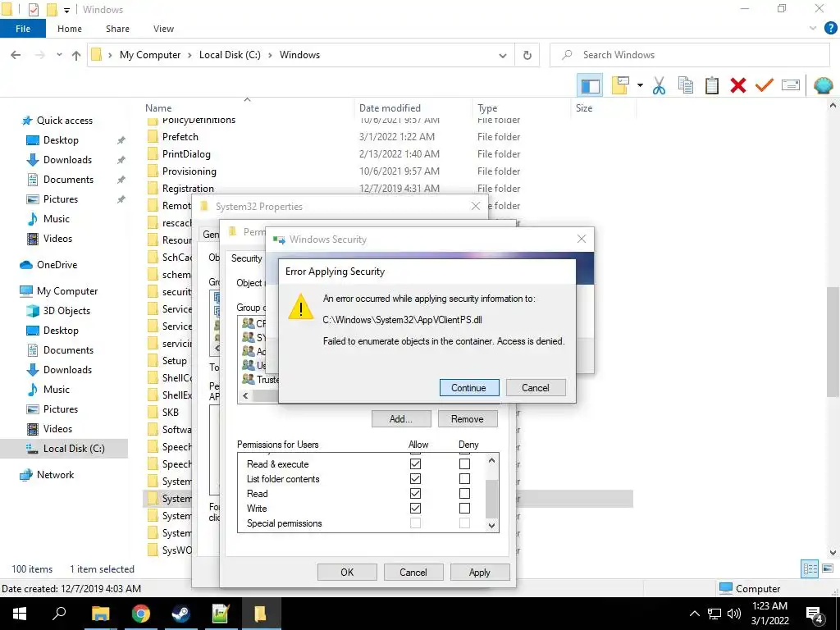
Task: Click Continue in Error Applying Security dialog
Action: coord(468,388)
